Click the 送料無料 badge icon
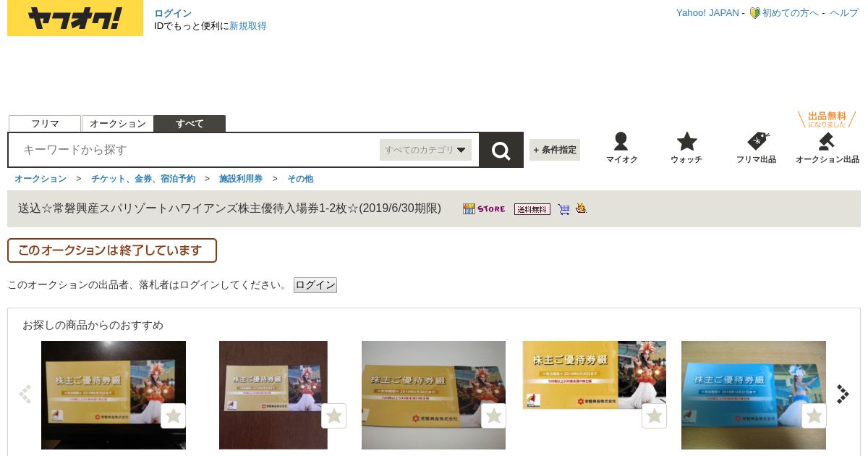Image resolution: width=868 pixels, height=456 pixels. pos(532,209)
